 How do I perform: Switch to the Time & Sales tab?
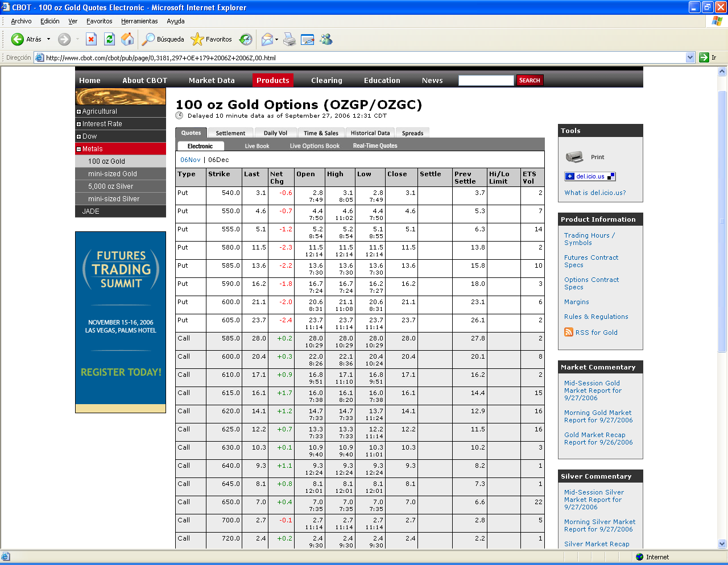coord(321,133)
